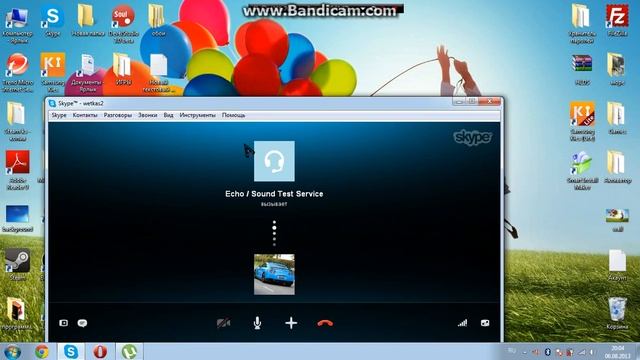Viewport: 640px width, 360px height.
Task: Open the Skype menu
Action: click(x=59, y=115)
